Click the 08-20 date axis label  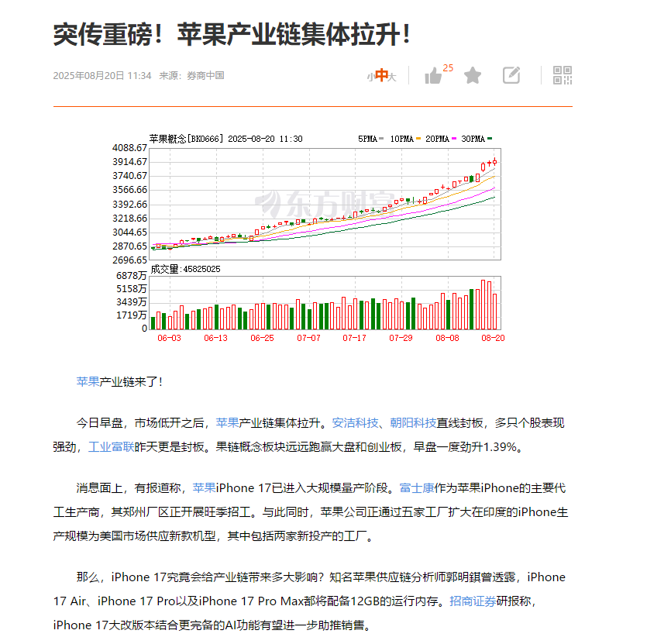[493, 338]
